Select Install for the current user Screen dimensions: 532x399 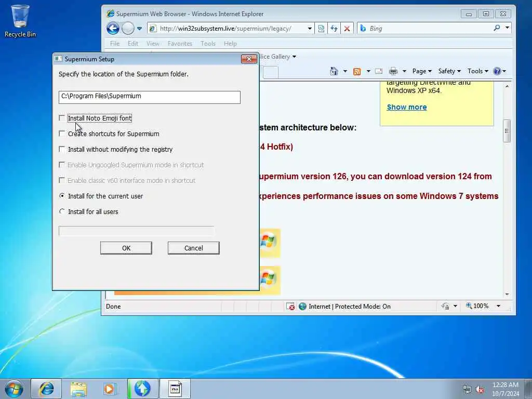pyautogui.click(x=62, y=196)
